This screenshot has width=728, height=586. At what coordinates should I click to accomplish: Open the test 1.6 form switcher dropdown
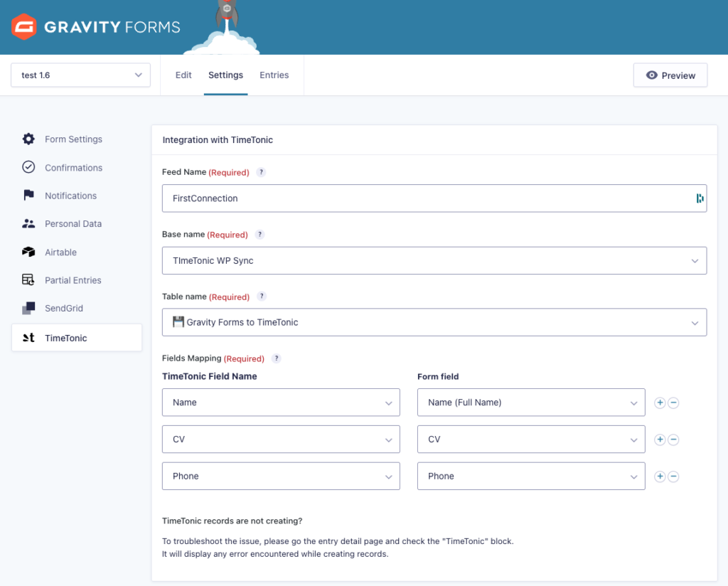tap(80, 75)
